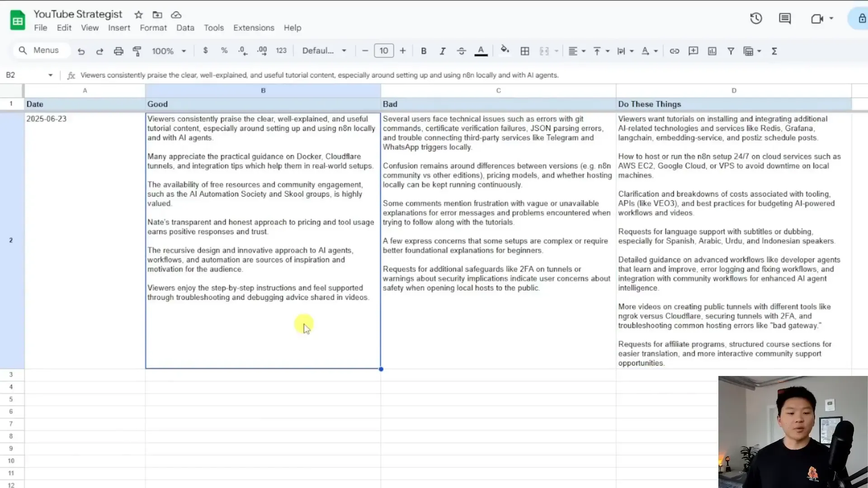The width and height of the screenshot is (868, 488).
Task: Activate the paint format tool
Action: coord(137,51)
